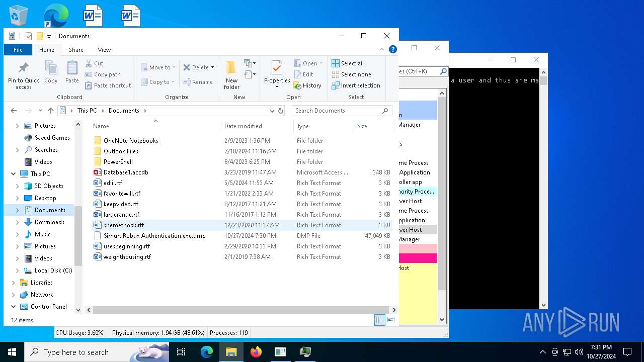644x362 pixels.
Task: Collapse the ribbon with chevron
Action: (x=381, y=49)
